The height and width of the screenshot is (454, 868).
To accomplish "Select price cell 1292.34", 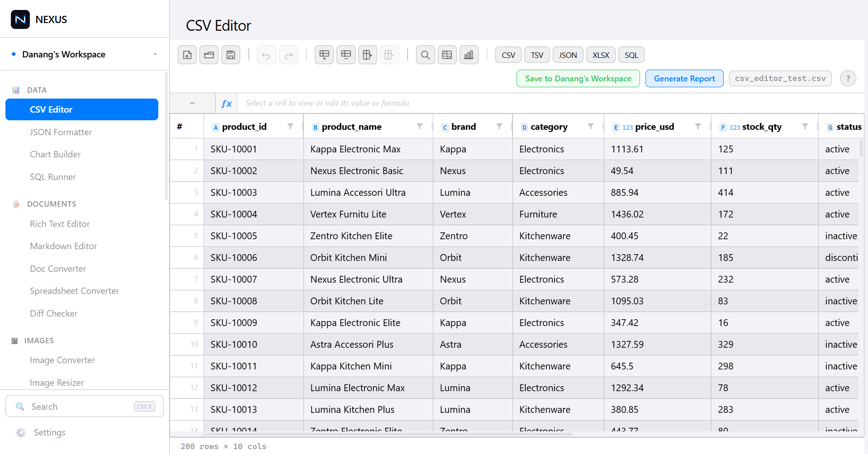I will (x=658, y=388).
